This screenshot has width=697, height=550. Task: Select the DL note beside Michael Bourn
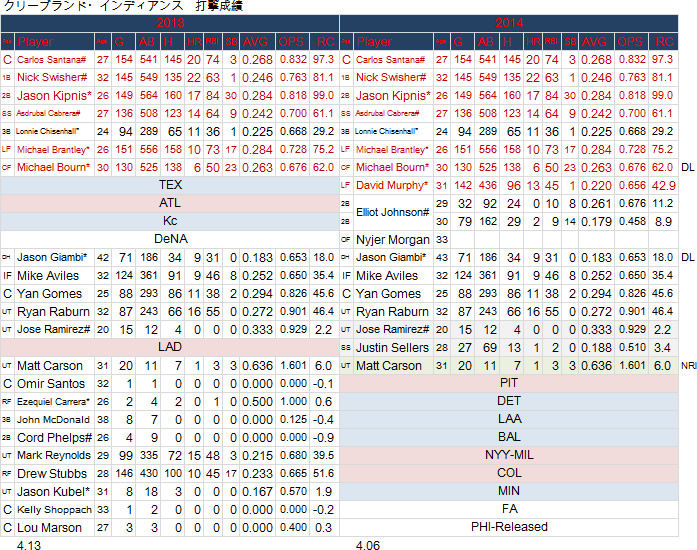687,168
